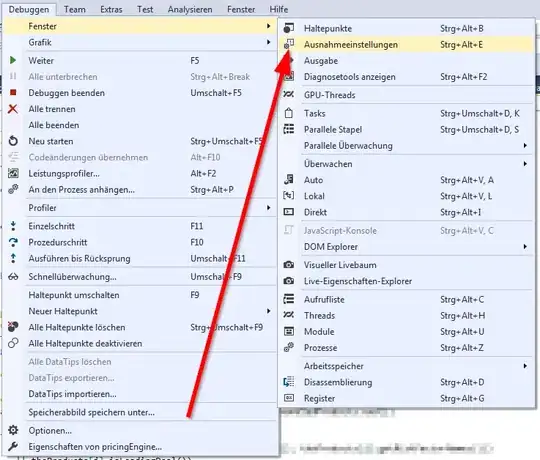The height and width of the screenshot is (460, 540).
Task: Click the GPU-Threads icon
Action: (289, 94)
